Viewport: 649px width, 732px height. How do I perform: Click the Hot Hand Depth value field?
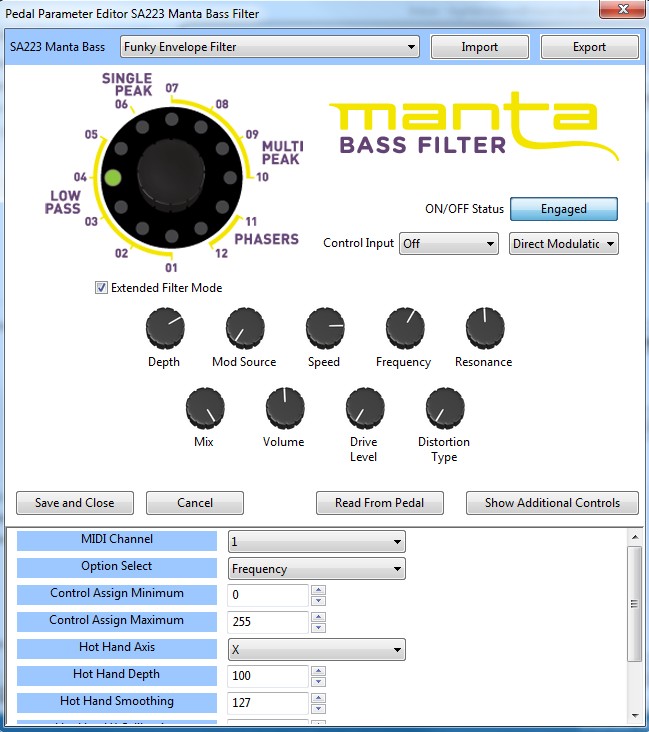[x=268, y=676]
